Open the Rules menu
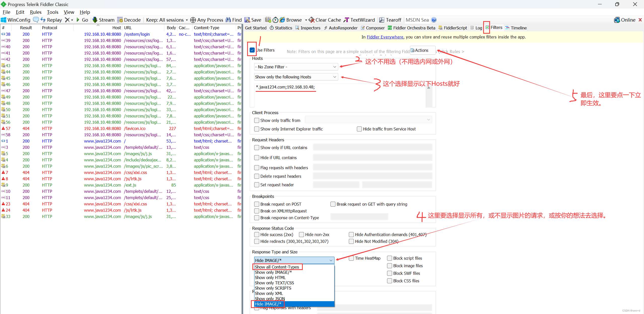 pyautogui.click(x=35, y=12)
